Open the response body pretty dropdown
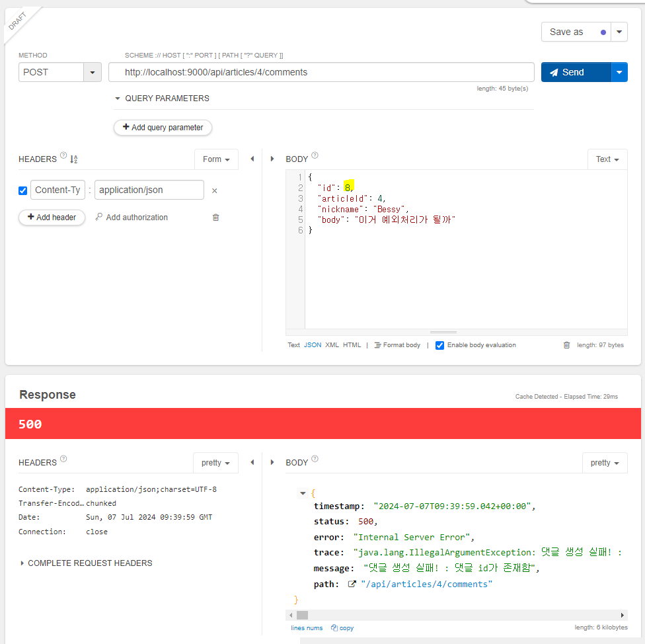This screenshot has width=645, height=644. [x=605, y=463]
